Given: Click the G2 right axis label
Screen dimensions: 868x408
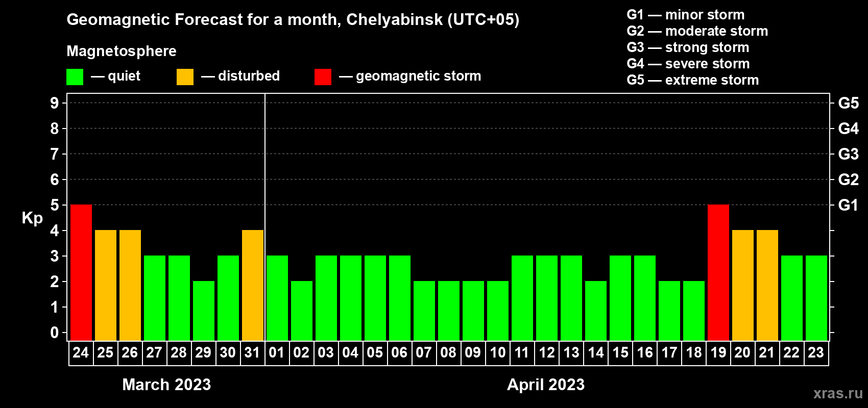Looking at the screenshot, I should [x=849, y=180].
